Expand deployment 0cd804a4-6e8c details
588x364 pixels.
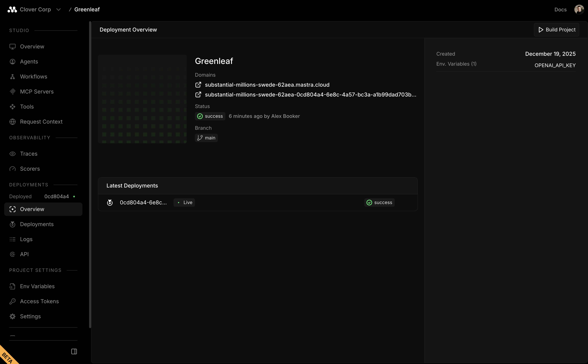pos(143,202)
